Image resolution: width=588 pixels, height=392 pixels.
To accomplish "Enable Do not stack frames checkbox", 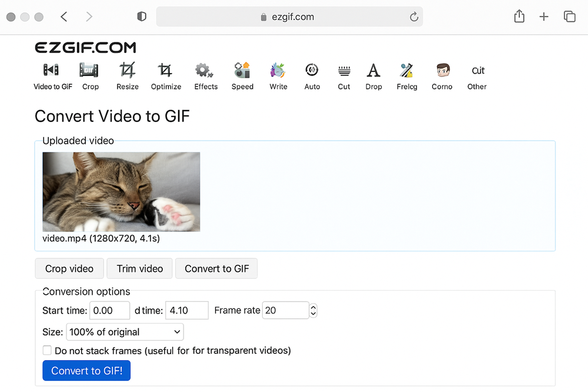I will [47, 350].
